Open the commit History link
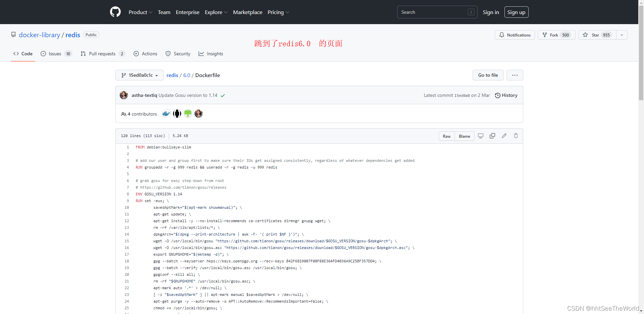This screenshot has height=314, width=644. pyautogui.click(x=506, y=96)
